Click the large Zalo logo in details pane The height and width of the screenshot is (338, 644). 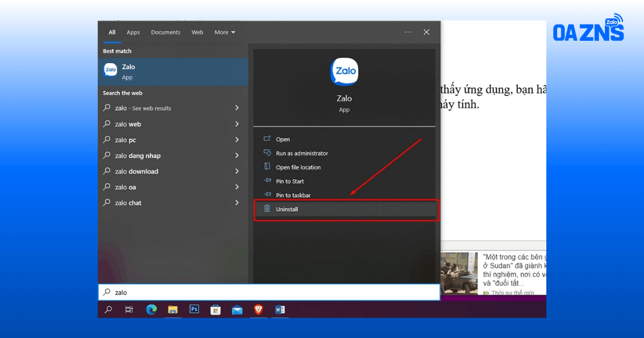(x=344, y=72)
